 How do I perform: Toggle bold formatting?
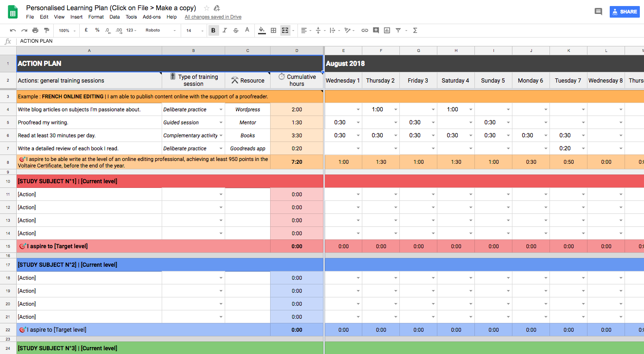coord(213,30)
